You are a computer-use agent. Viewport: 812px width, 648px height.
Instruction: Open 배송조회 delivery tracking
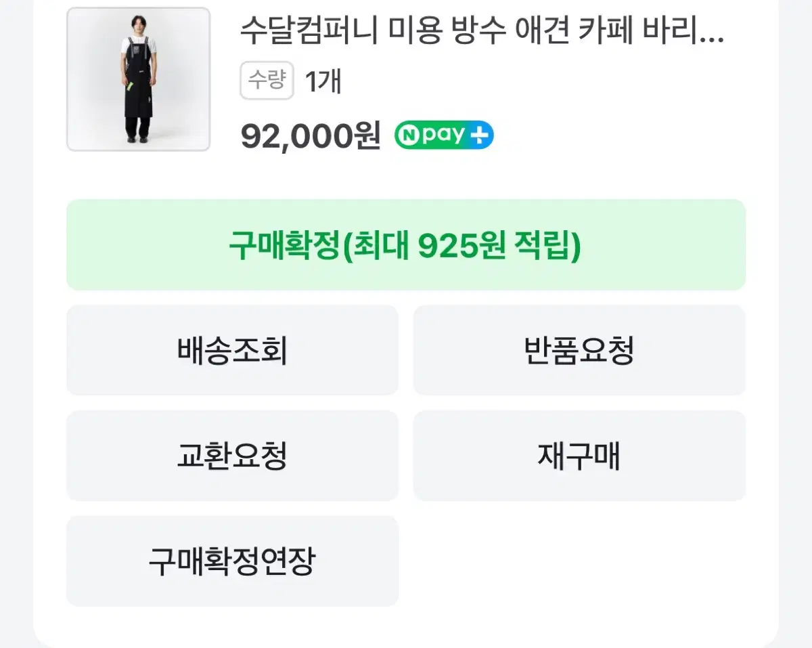[x=233, y=350]
